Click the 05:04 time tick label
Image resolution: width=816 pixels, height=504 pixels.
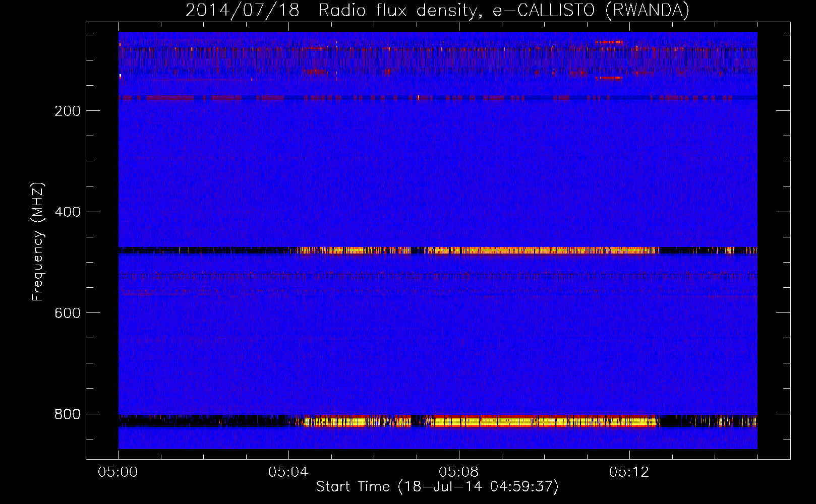(288, 472)
